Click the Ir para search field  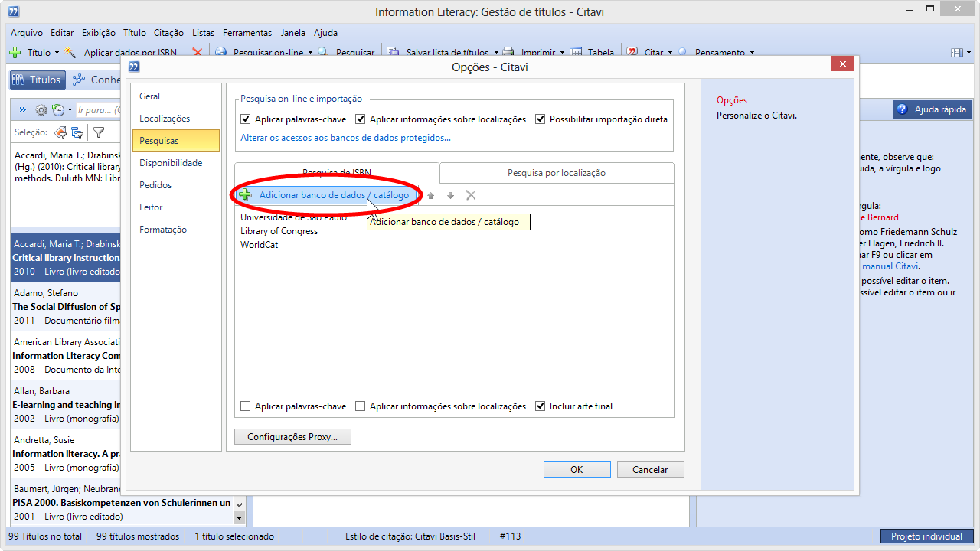coord(100,110)
